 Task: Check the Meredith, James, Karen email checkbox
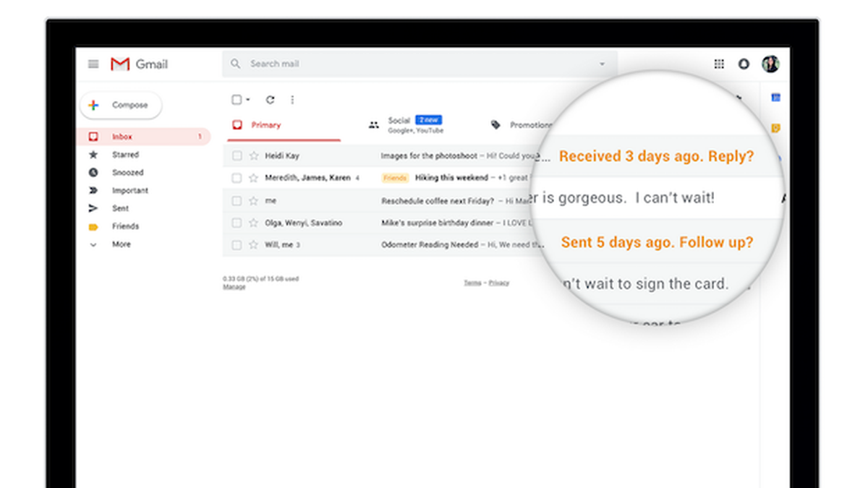236,177
